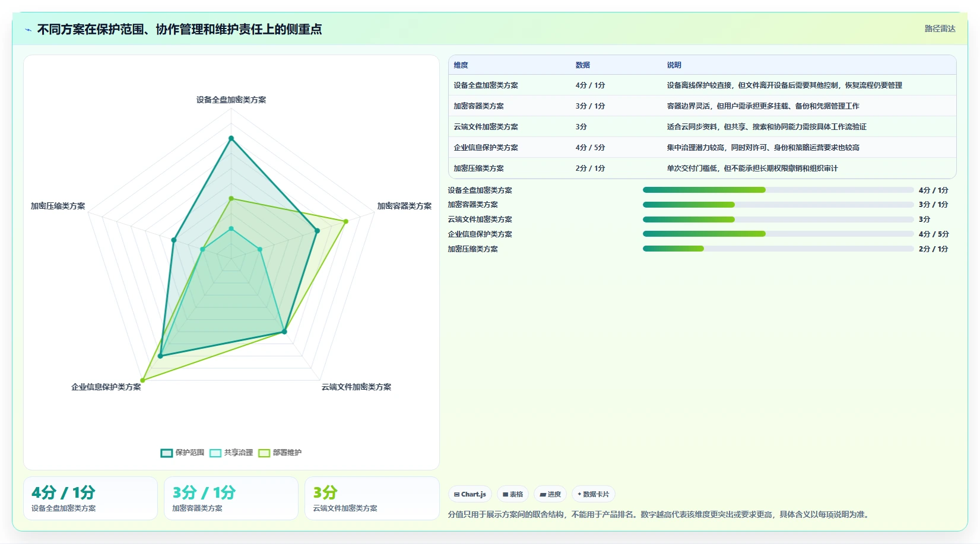Click the small icon before the dashboard title
The image size is (980, 544).
point(28,30)
